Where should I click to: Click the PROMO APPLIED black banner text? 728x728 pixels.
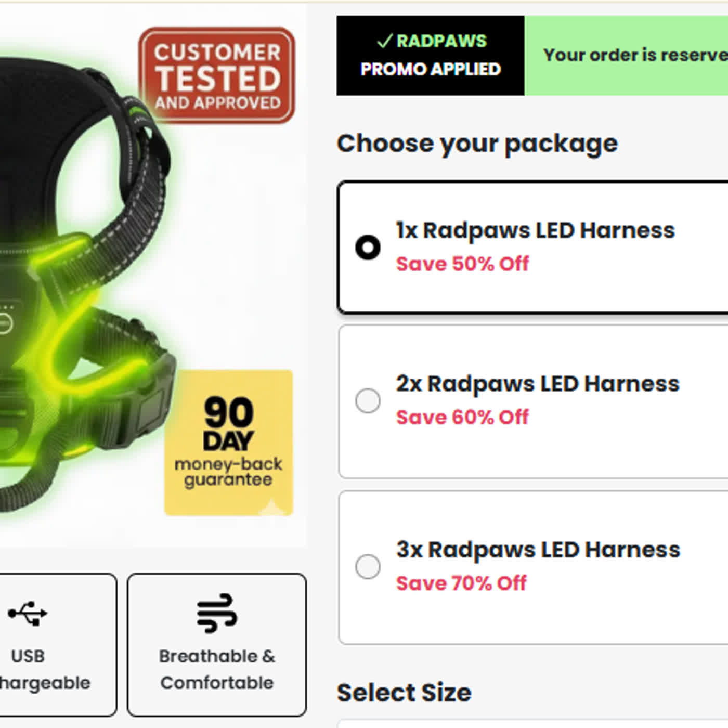click(x=431, y=69)
